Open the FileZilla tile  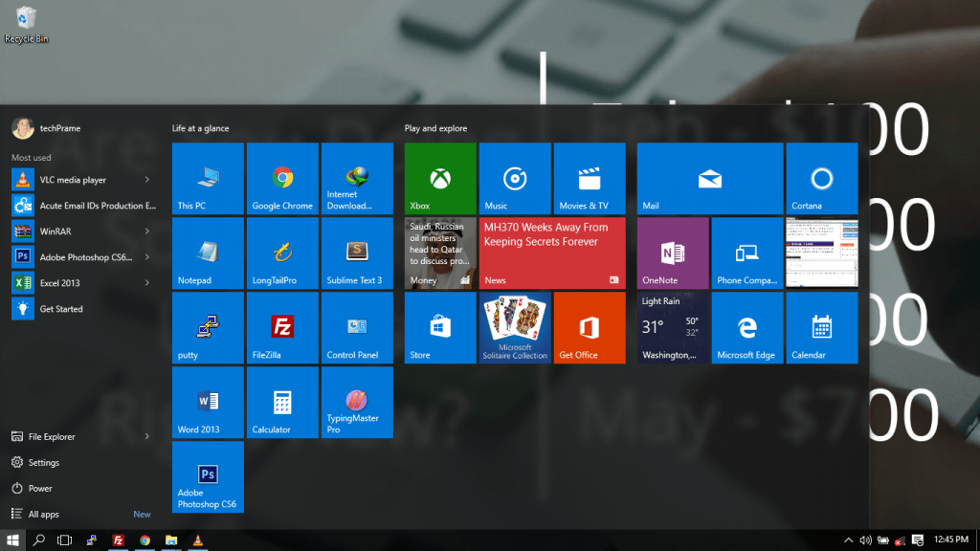click(x=282, y=327)
